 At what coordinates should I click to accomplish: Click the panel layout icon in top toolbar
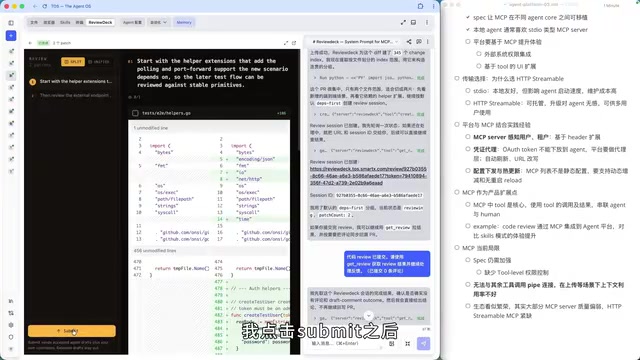pyautogui.click(x=413, y=22)
